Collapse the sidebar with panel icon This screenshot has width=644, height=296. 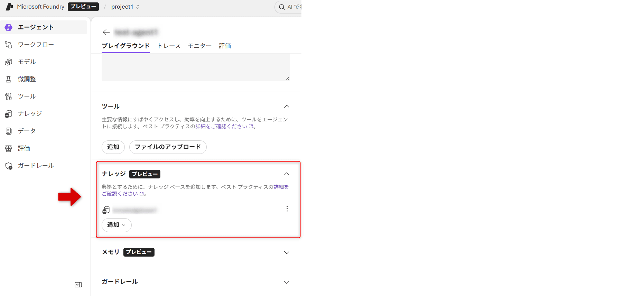click(x=78, y=285)
